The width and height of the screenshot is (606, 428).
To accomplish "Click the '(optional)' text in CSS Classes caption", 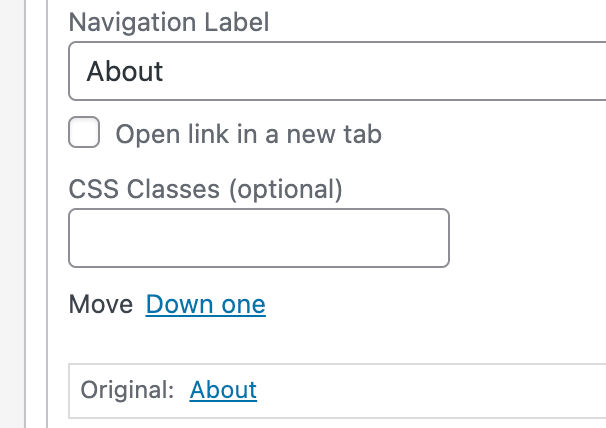I will coord(286,188).
